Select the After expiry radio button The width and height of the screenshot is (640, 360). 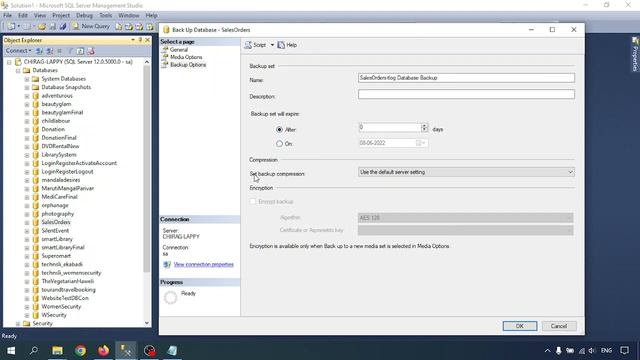pos(279,129)
